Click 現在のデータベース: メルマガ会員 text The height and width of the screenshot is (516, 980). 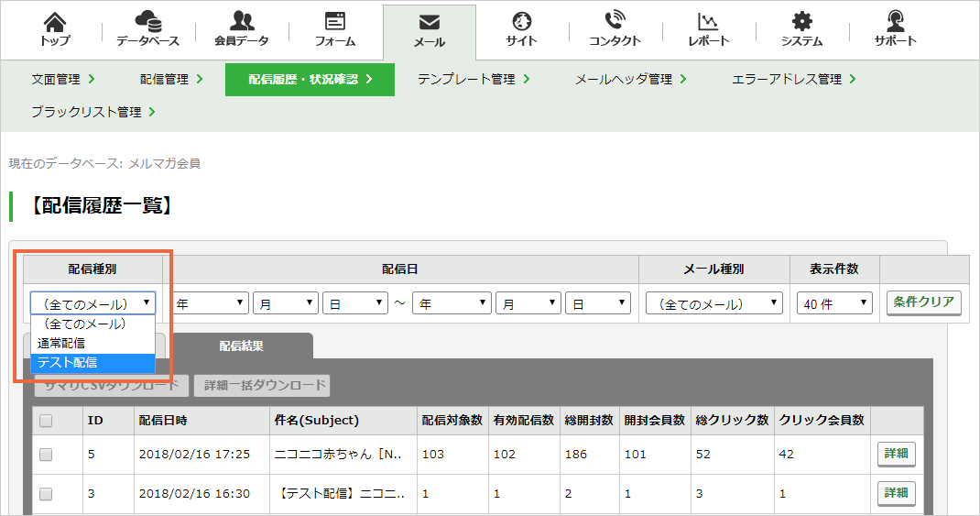[x=104, y=164]
